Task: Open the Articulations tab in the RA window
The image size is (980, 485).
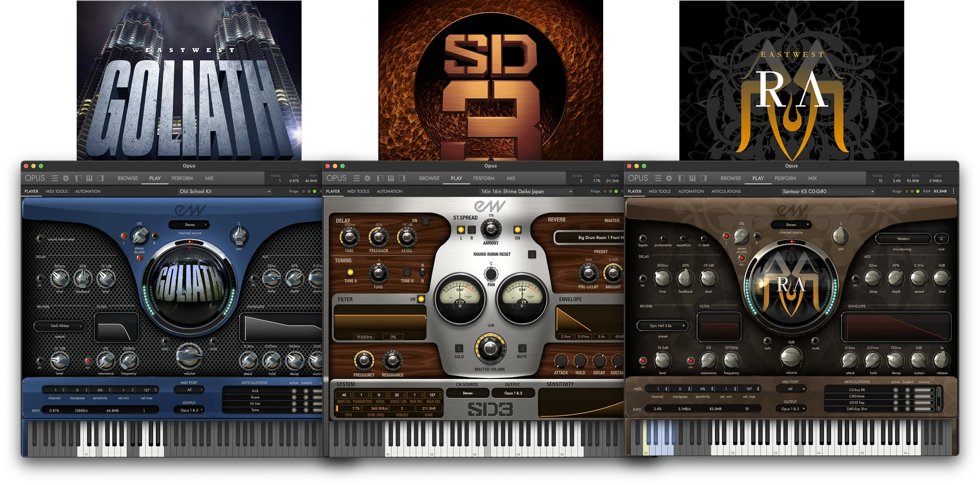Action: pyautogui.click(x=726, y=191)
